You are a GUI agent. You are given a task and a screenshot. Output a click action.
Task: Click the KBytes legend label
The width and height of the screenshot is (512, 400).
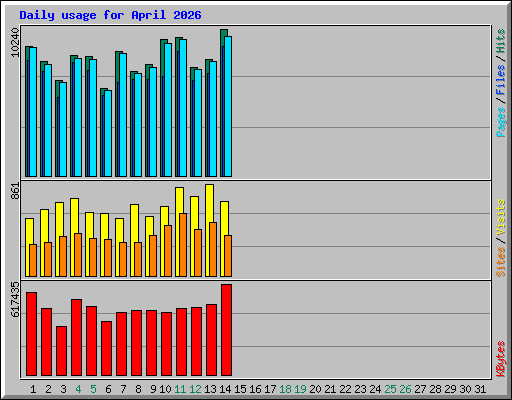click(501, 359)
